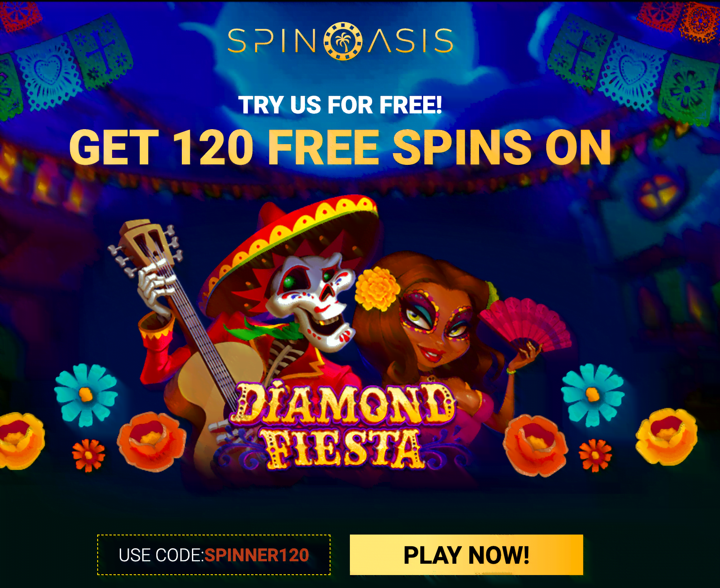Image resolution: width=720 pixels, height=588 pixels.
Task: Click the Spin Oasis palm tree chip logo
Action: pyautogui.click(x=343, y=41)
